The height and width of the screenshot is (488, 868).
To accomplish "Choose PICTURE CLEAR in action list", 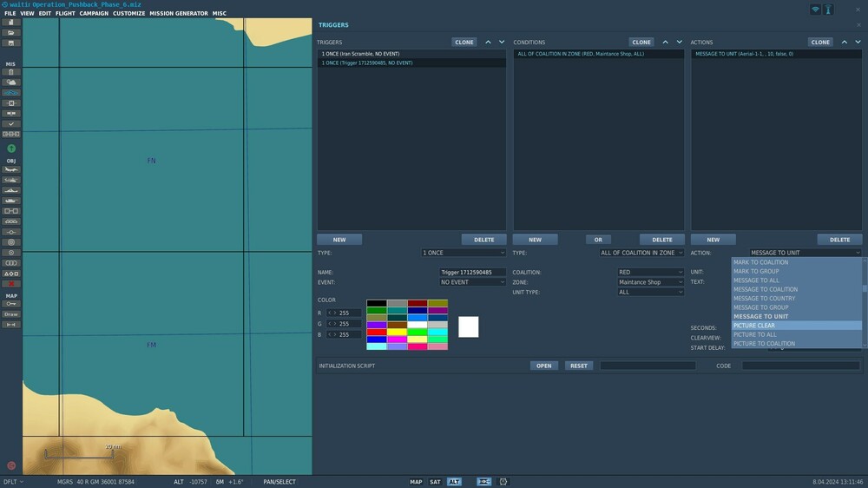I will [x=797, y=326].
